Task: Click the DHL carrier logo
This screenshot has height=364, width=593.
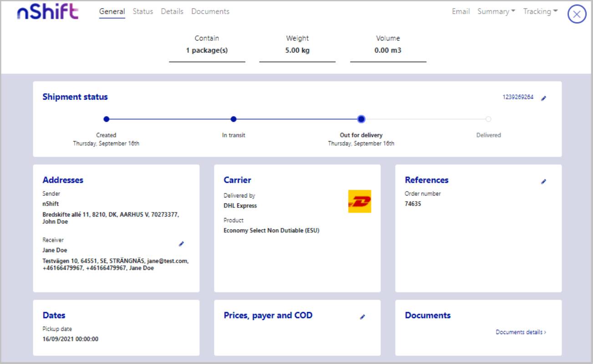Action: click(x=360, y=201)
